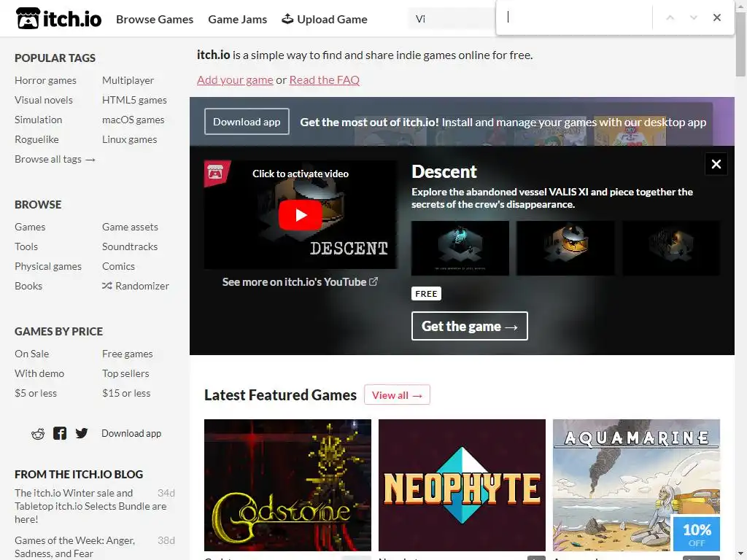Play the Descent YouTube video
The image size is (747, 560).
[x=300, y=215]
